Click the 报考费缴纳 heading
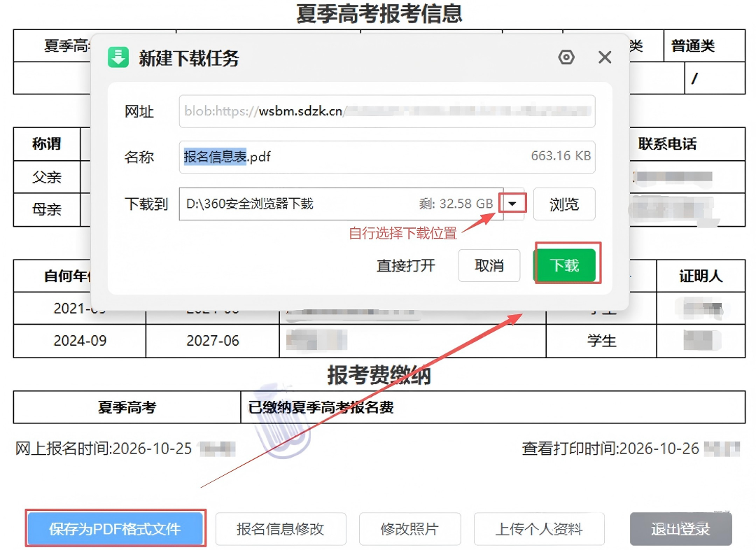Screen dimensions: 756x550 pos(379,374)
